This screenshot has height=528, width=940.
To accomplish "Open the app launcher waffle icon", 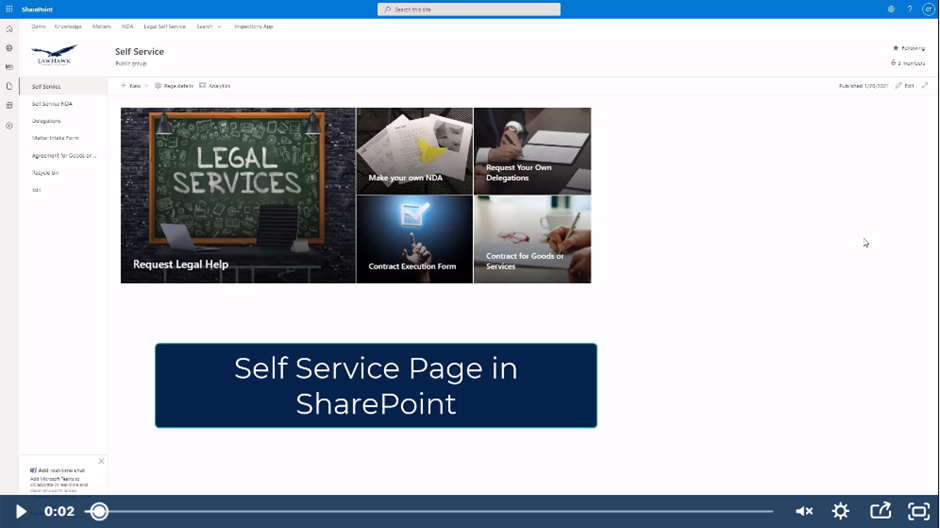I will coord(9,9).
